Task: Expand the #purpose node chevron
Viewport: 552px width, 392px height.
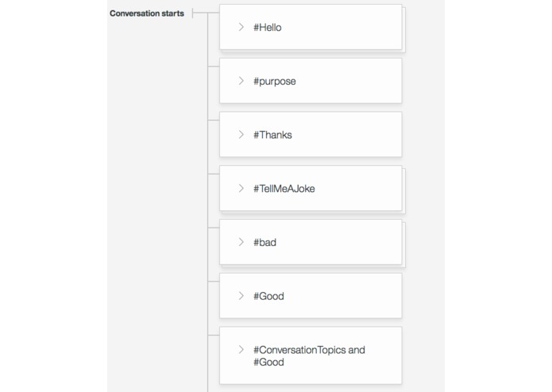Action: click(241, 81)
